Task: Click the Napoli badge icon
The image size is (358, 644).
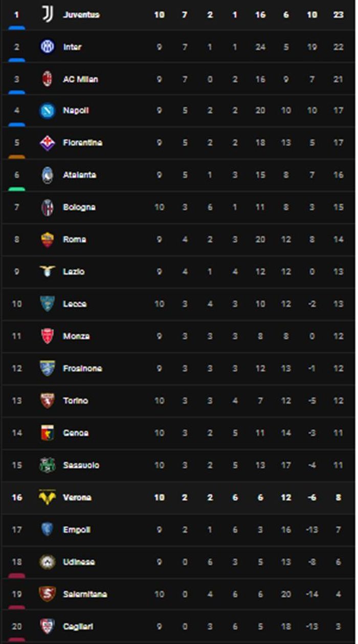Action: [x=48, y=111]
